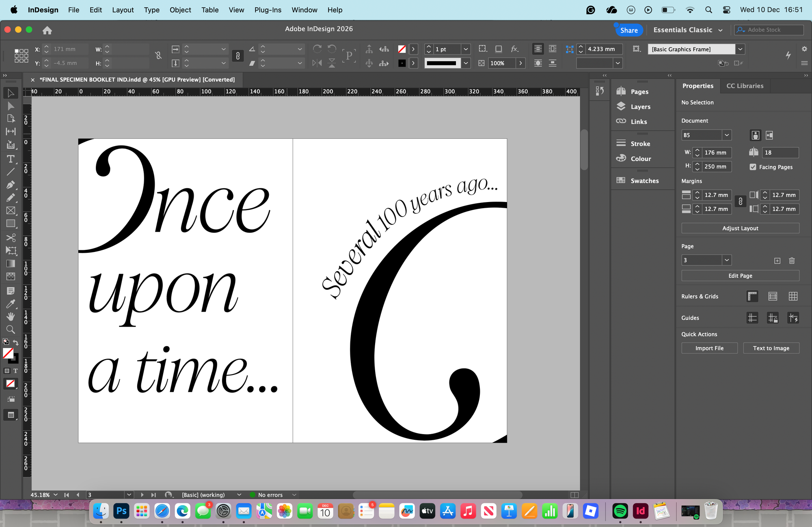Click the Adjust Layout button
Viewport: 812px width, 527px height.
tap(740, 228)
